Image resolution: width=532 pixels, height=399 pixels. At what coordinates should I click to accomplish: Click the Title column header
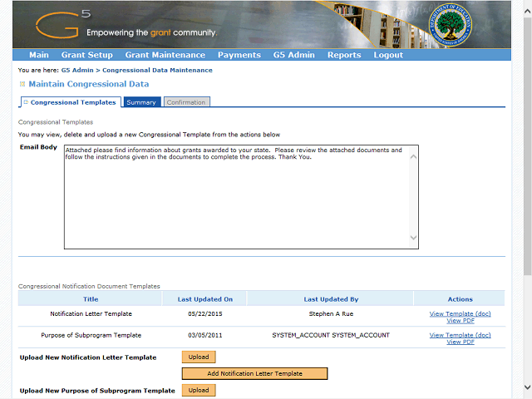91,299
